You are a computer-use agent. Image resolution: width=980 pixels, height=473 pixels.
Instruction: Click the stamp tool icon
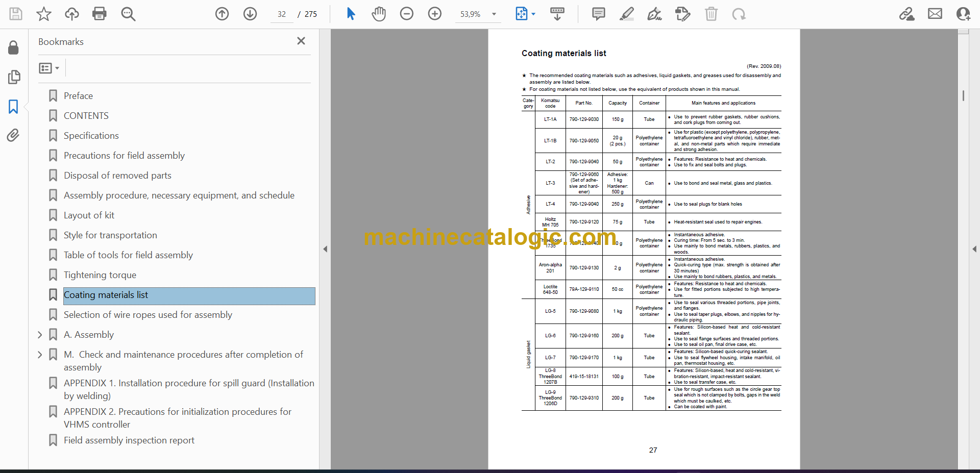tap(683, 14)
